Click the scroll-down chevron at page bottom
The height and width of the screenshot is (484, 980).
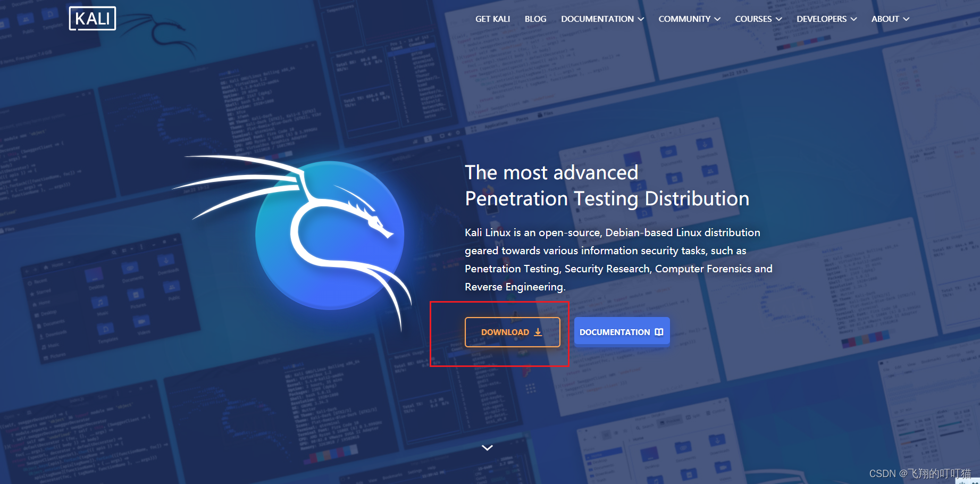pos(487,448)
